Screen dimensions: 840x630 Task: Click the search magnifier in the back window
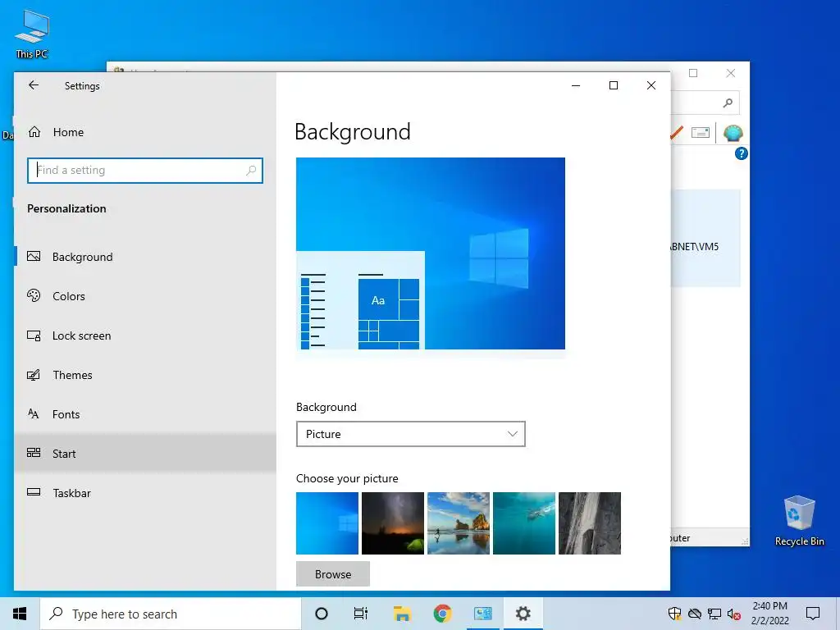(x=728, y=103)
